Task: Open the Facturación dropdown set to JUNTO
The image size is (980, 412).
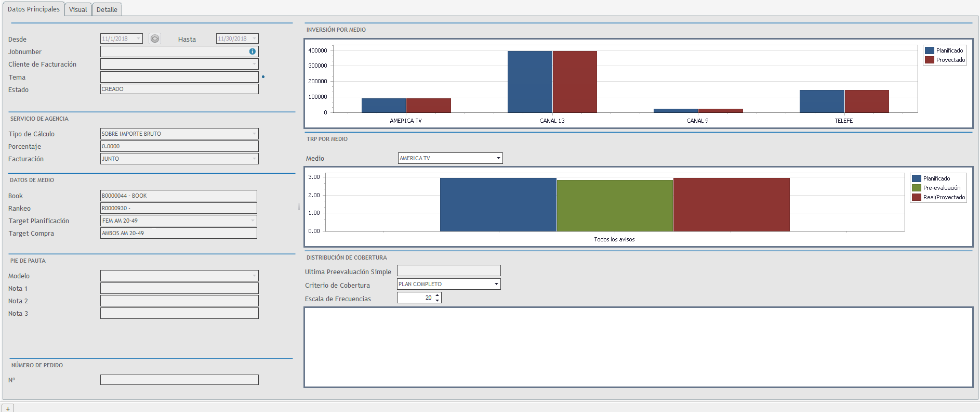Action: (x=254, y=159)
